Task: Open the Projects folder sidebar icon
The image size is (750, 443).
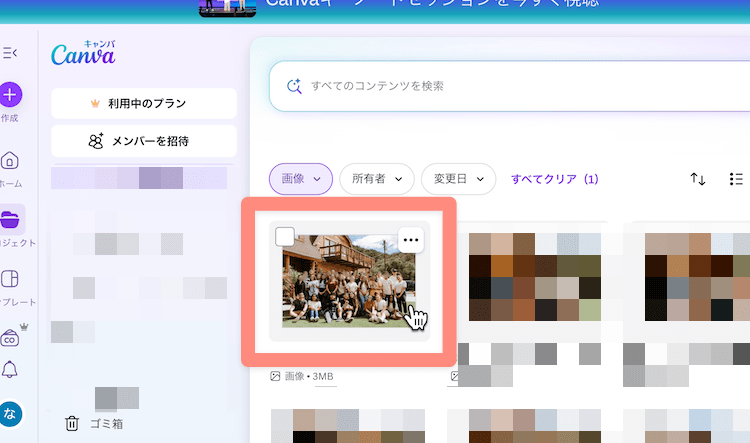Action: [11, 220]
